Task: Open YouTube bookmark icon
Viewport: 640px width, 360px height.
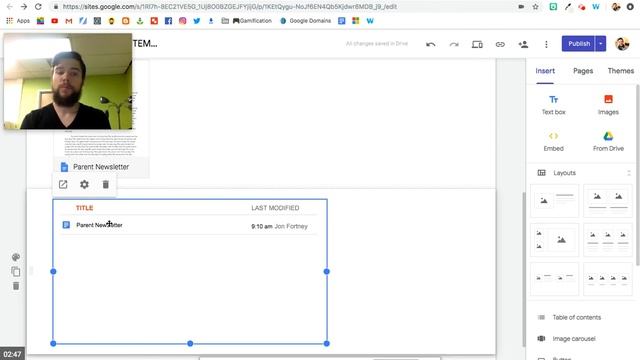Action: click(55, 21)
